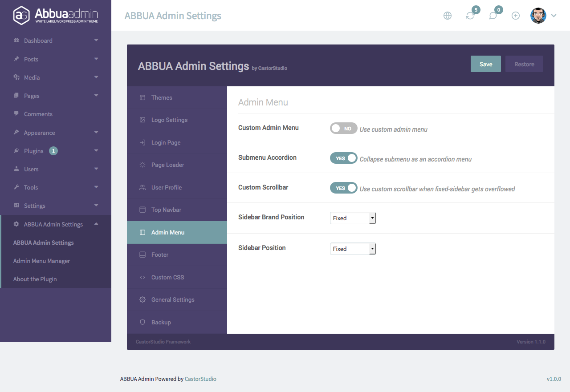Click the Plugins plug icon
This screenshot has height=392, width=570.
(x=16, y=151)
